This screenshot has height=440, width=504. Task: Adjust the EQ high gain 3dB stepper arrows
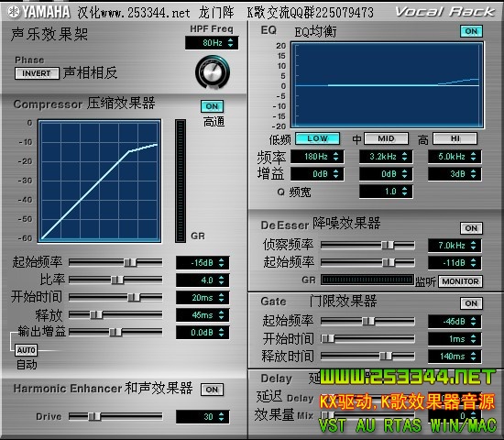[x=474, y=174]
